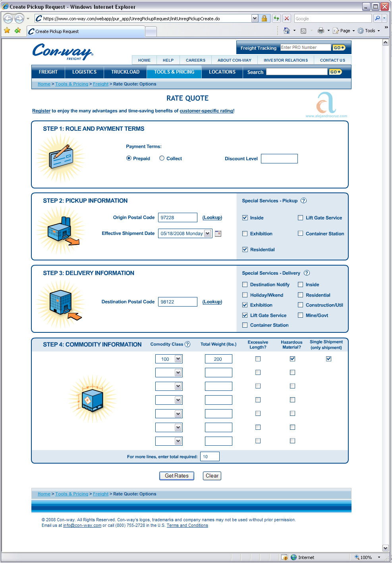The image size is (392, 563).
Task: Open the Terms and Conditions link
Action: pos(187,525)
